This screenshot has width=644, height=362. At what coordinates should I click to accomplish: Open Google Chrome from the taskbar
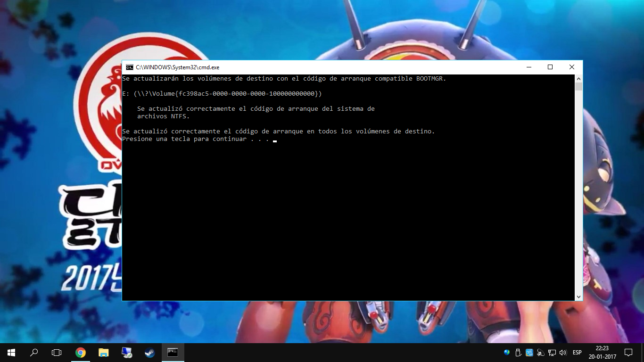pyautogui.click(x=80, y=352)
